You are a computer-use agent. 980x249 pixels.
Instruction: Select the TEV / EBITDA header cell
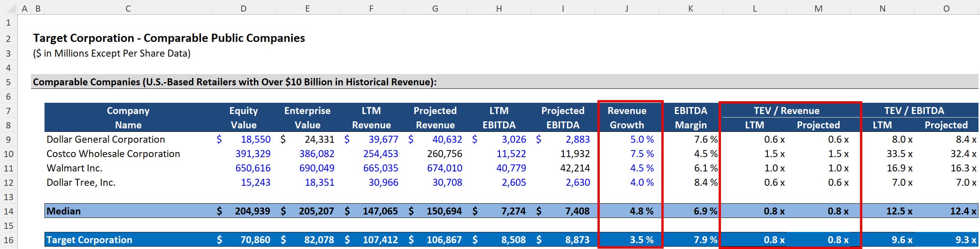tap(914, 111)
